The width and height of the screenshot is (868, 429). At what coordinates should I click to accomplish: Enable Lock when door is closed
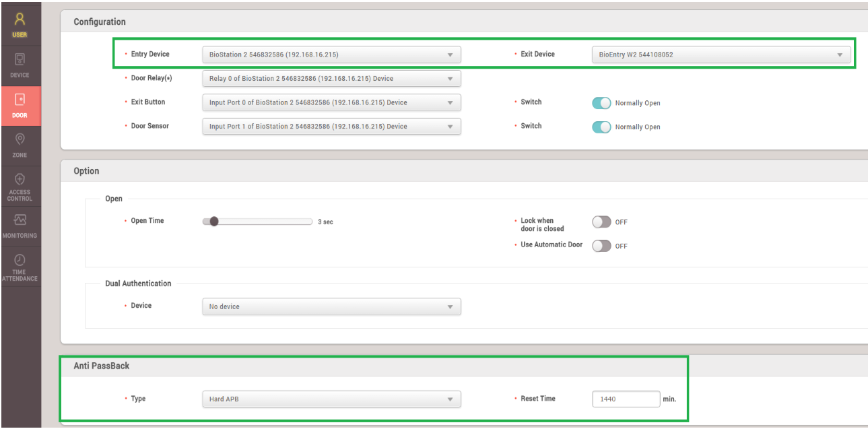pyautogui.click(x=601, y=222)
